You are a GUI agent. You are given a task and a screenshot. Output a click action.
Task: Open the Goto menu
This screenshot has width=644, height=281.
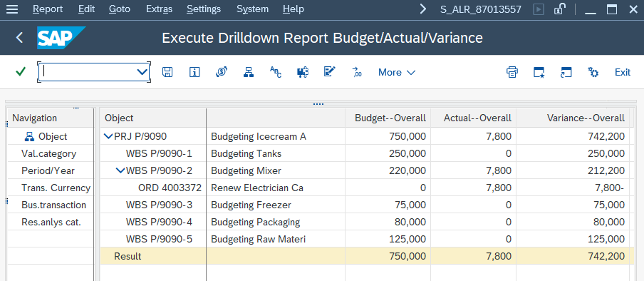pyautogui.click(x=120, y=9)
